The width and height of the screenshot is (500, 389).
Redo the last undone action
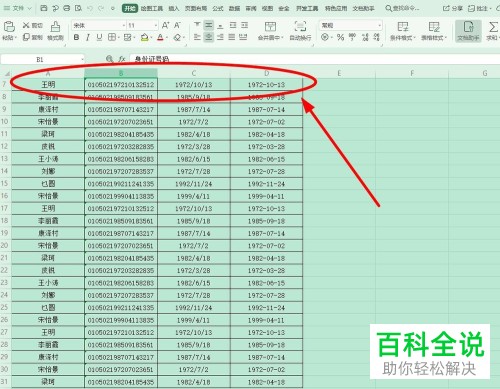pos(101,8)
